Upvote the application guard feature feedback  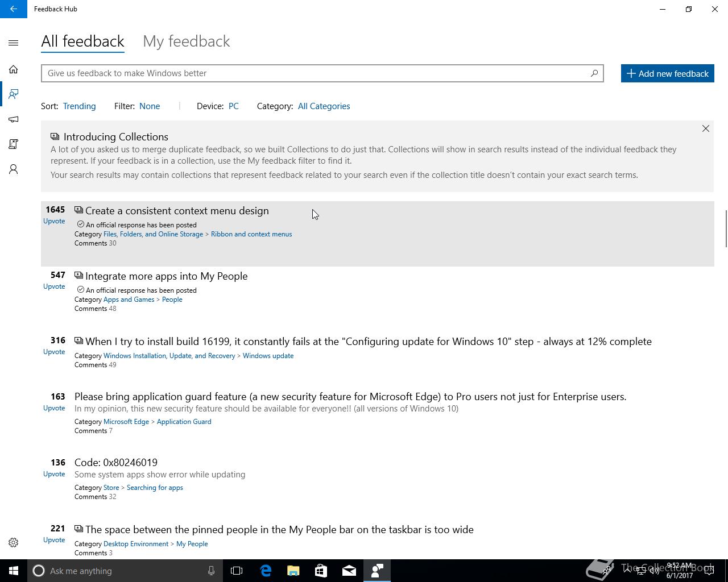(x=54, y=408)
